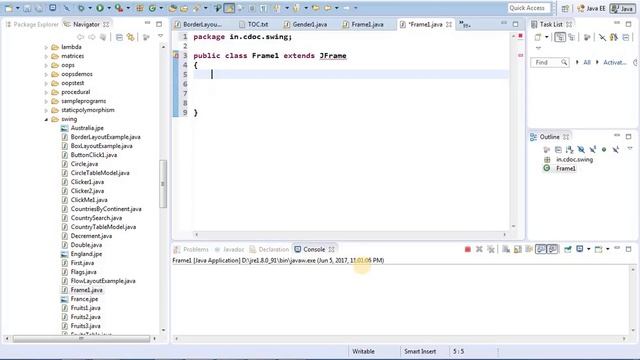Select in.cdoc.swing package in Outline
Screen dimensions: 640x360
574,160
